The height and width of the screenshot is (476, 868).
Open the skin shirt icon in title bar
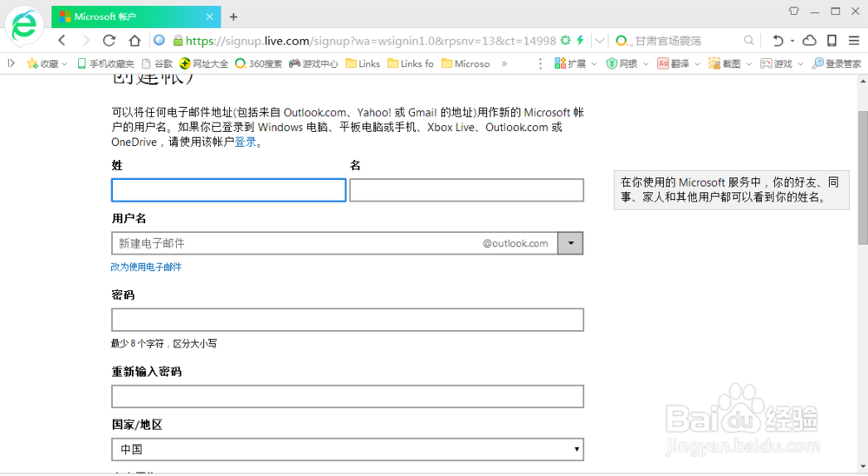coord(794,11)
